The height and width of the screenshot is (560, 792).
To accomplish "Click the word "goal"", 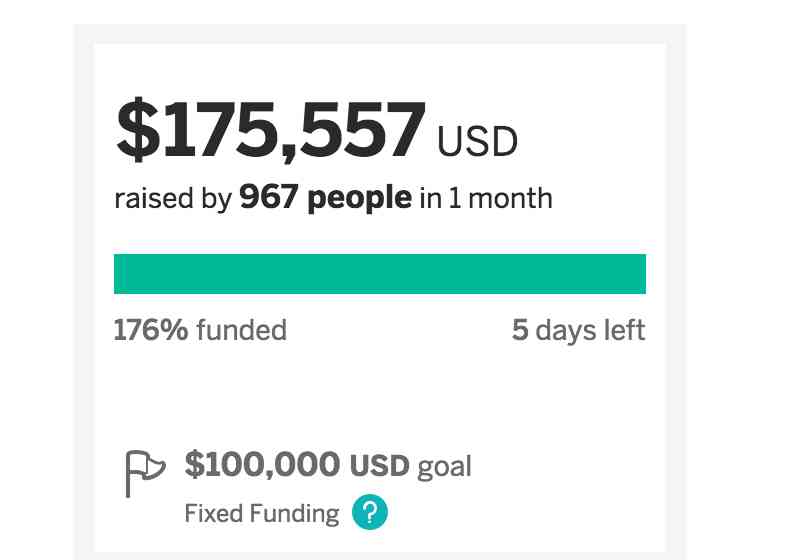I will 444,467.
